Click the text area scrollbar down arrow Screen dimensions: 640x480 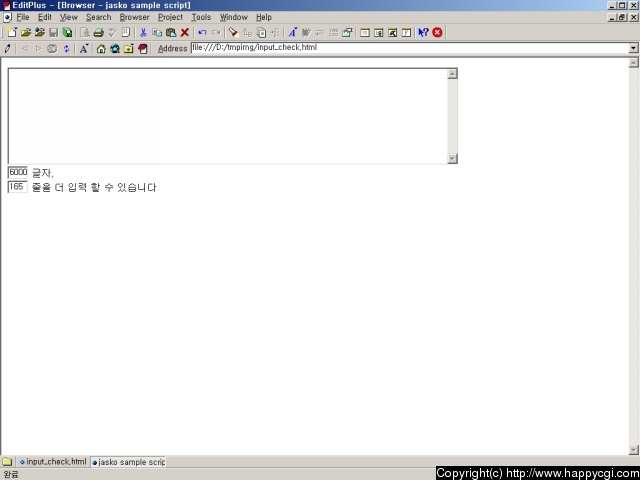(452, 158)
